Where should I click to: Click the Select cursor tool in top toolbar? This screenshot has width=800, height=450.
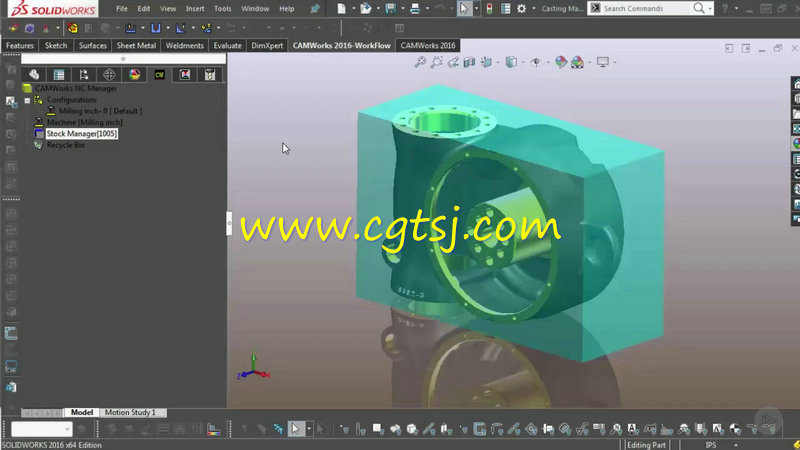(x=464, y=8)
